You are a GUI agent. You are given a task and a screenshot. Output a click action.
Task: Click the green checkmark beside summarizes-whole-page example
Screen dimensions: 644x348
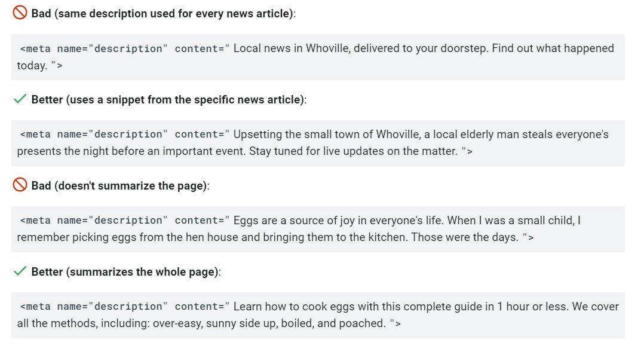[x=20, y=271]
